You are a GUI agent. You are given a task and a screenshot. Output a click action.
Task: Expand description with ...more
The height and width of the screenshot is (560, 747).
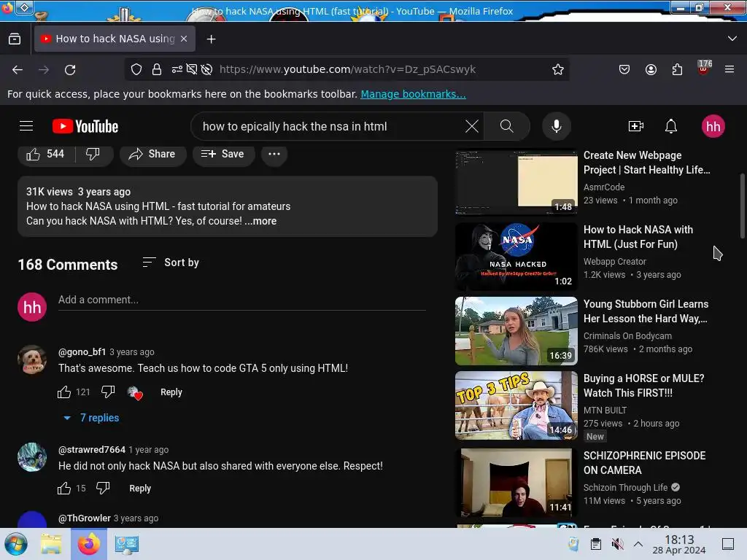coord(260,221)
